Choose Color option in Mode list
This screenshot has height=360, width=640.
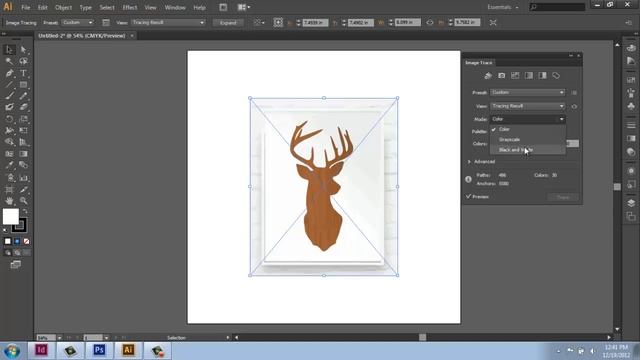click(x=528, y=129)
